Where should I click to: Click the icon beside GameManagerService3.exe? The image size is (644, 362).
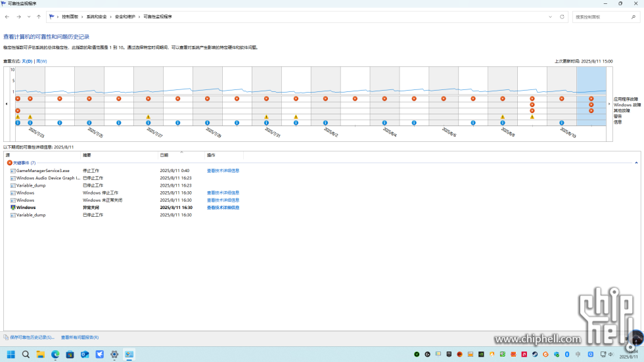pos(12,171)
